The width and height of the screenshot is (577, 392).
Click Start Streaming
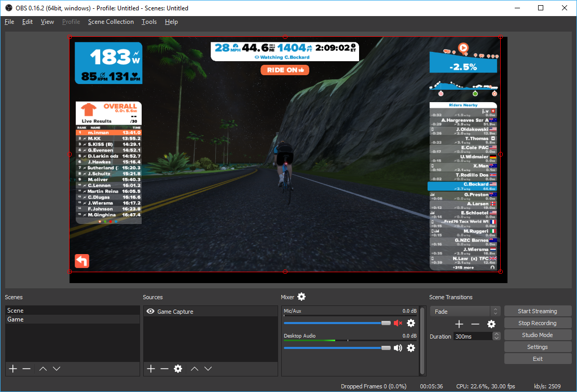point(538,311)
